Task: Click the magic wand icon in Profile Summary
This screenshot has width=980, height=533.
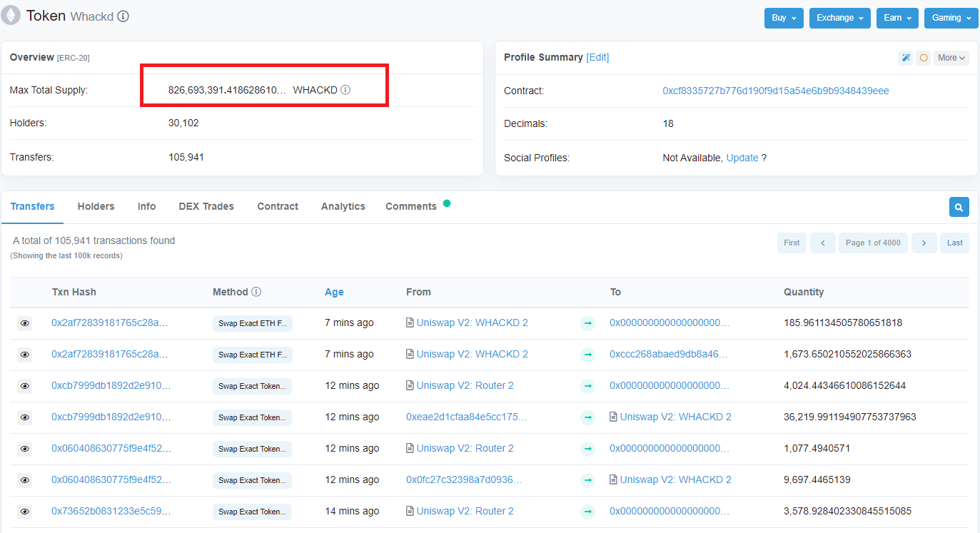Action: [x=906, y=58]
